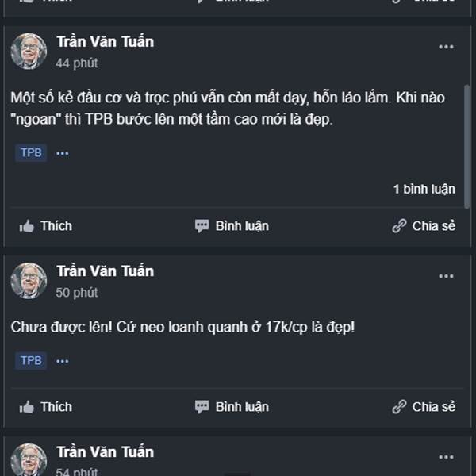Open options menu for the 50-minute post

(x=447, y=276)
